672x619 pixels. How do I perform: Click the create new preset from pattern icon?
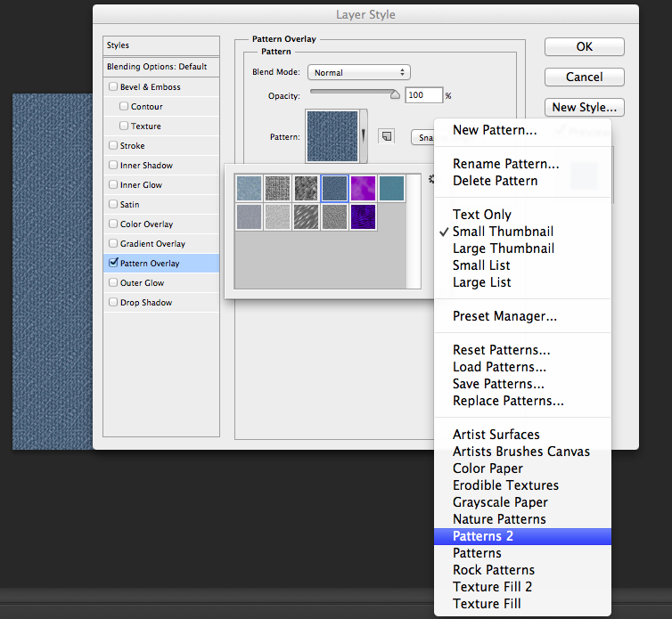(387, 136)
